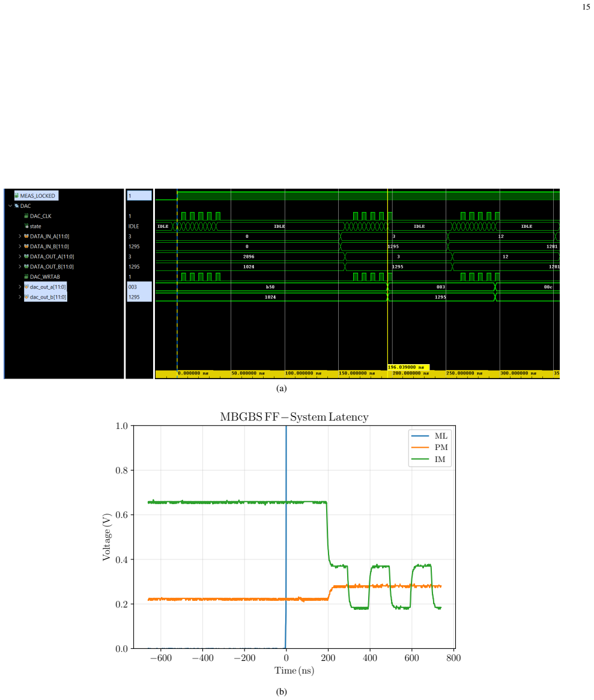Click the 0.000000 ns time ruler label
The width and height of the screenshot is (594, 700).
pyautogui.click(x=193, y=373)
